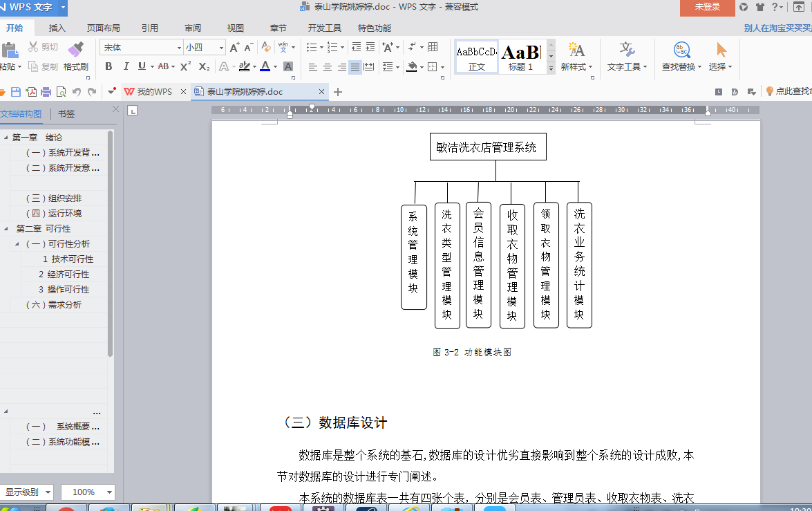Apply subscript X₂ formatting
This screenshot has height=511, width=812.
point(204,66)
